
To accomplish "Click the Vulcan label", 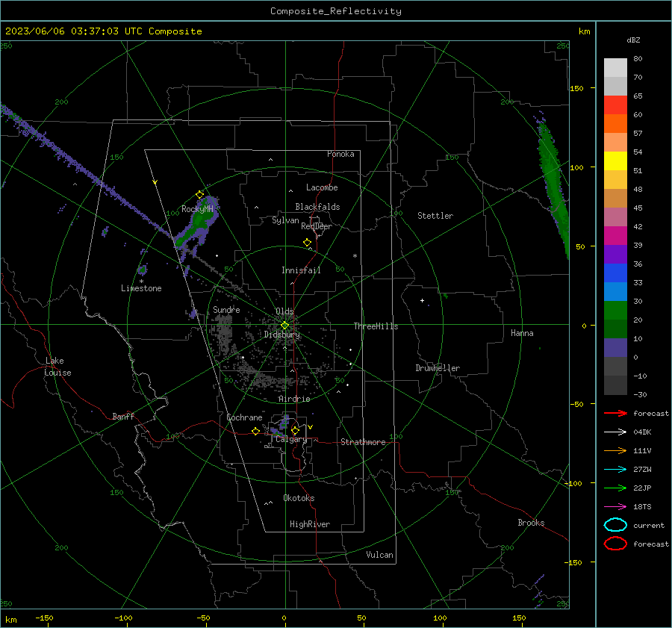I will [379, 555].
